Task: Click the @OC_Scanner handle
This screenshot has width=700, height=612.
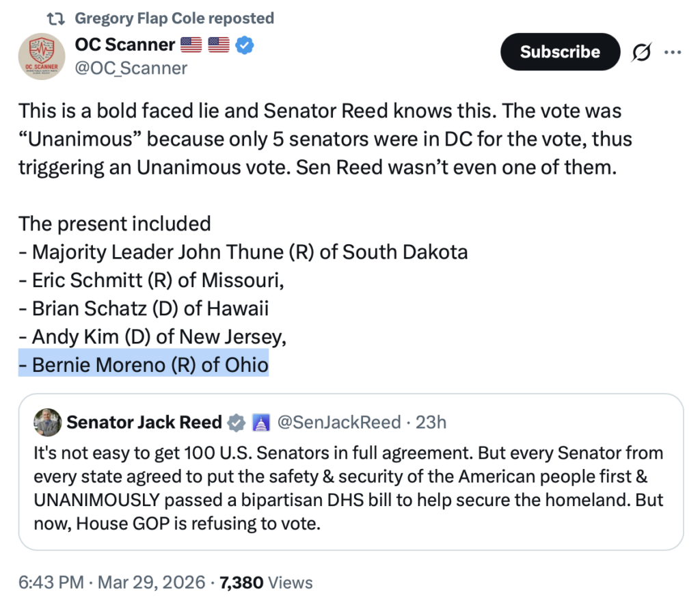Action: point(131,68)
